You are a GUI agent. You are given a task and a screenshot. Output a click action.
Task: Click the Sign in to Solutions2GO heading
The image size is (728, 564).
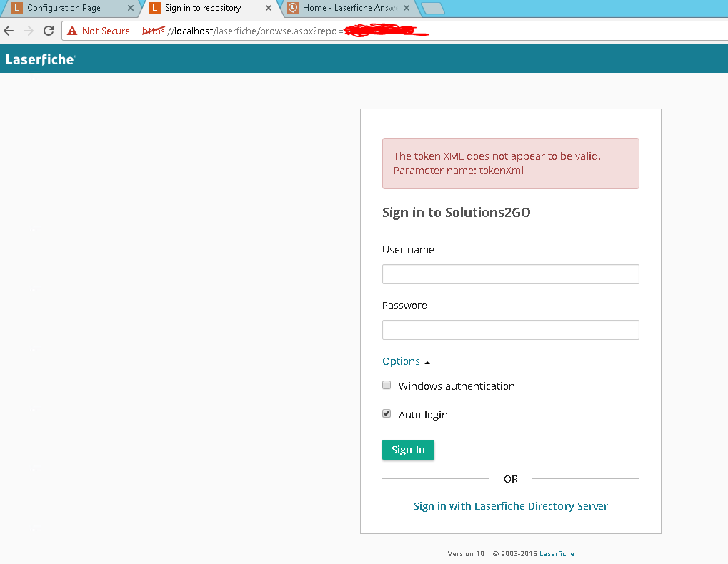tap(456, 213)
